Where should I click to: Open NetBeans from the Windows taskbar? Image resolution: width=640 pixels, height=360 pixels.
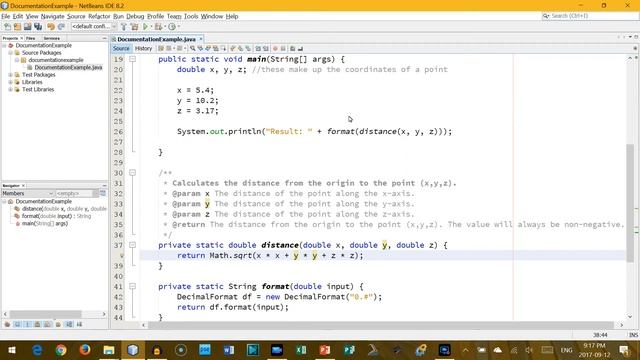pos(133,350)
